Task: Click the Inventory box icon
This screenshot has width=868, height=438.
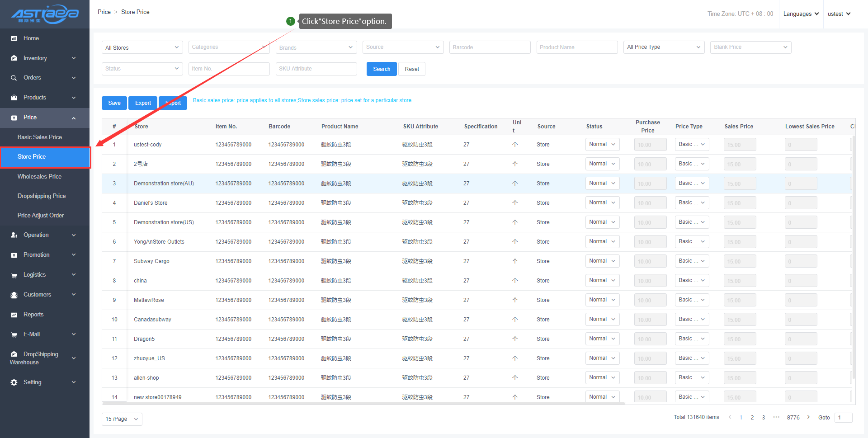Action: pyautogui.click(x=14, y=58)
